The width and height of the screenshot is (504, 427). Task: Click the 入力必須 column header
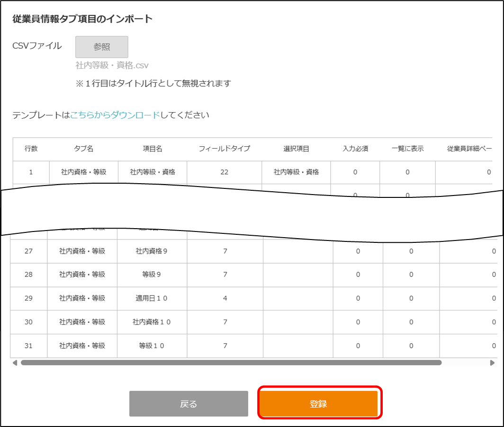click(355, 149)
